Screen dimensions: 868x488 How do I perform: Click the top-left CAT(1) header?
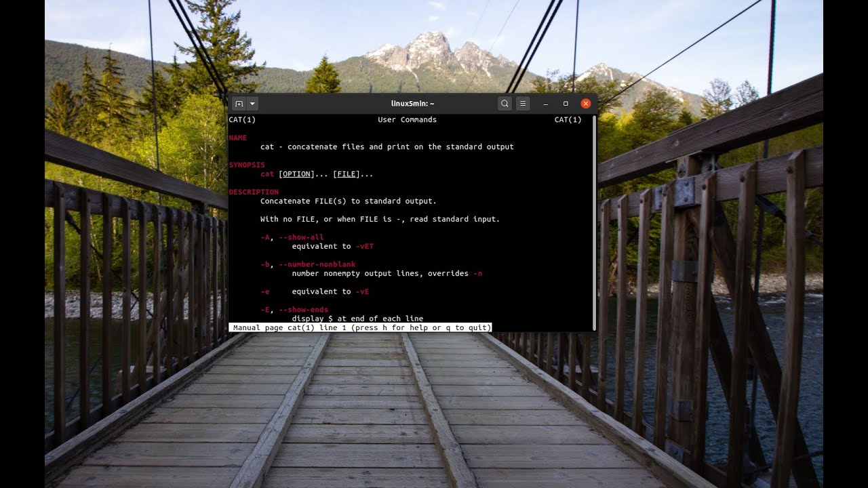[243, 120]
